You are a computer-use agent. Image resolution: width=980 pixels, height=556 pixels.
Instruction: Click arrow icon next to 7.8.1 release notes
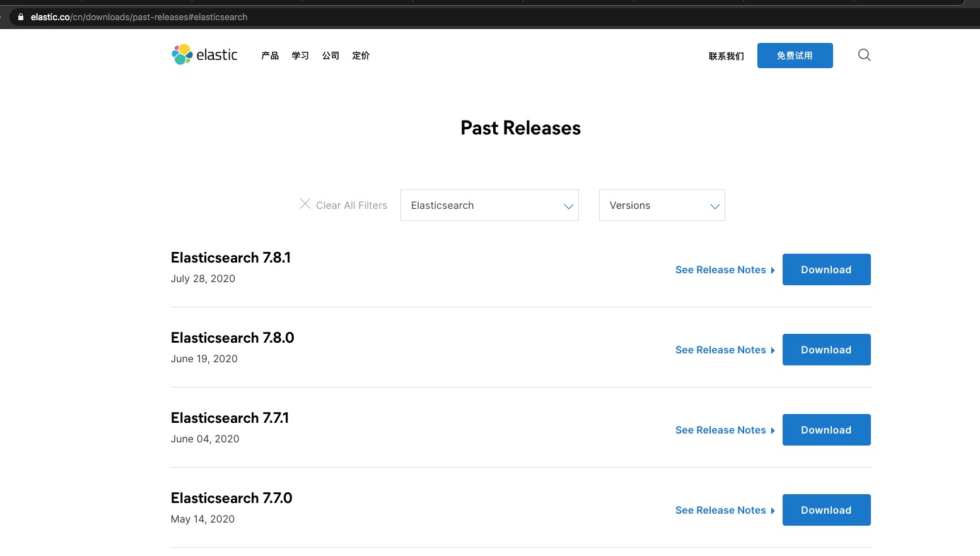point(773,270)
